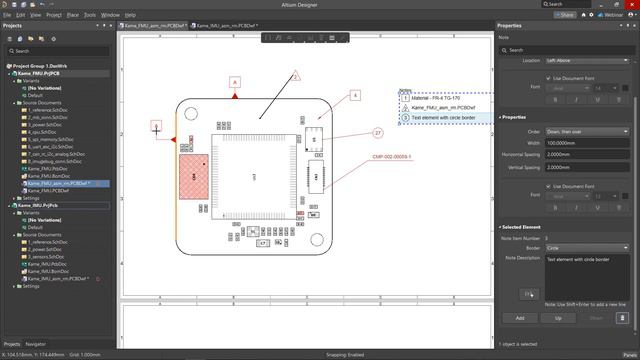Screen dimensions: 640x360
Task: Click the Width field showing 100.0000mm
Action: [587, 143]
